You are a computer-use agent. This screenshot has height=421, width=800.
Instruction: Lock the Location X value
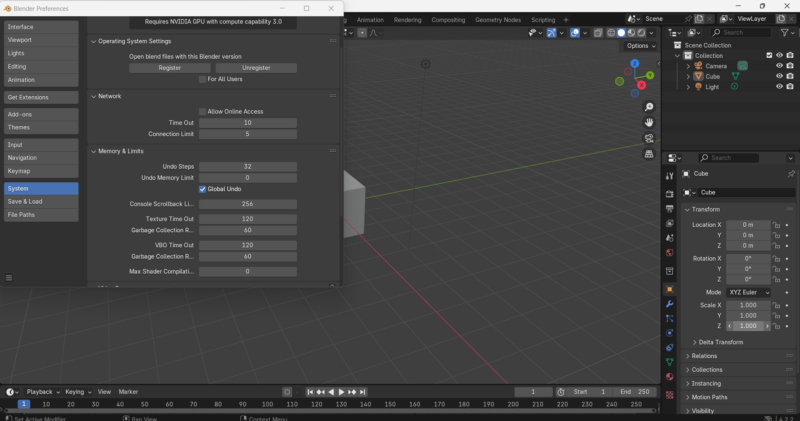tap(776, 225)
